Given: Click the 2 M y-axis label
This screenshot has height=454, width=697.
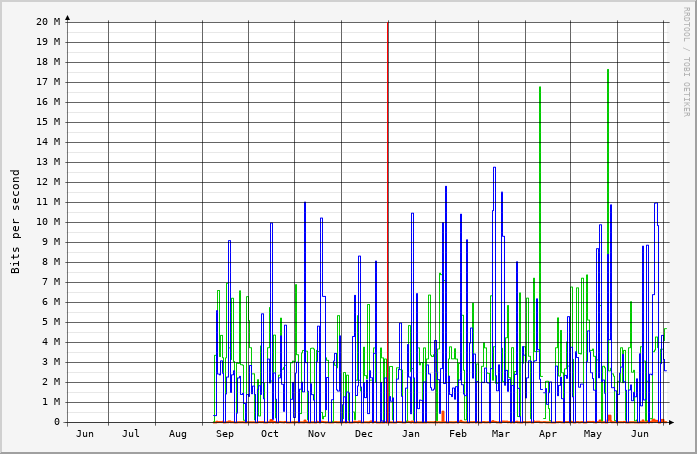Looking at the screenshot, I should [51, 382].
